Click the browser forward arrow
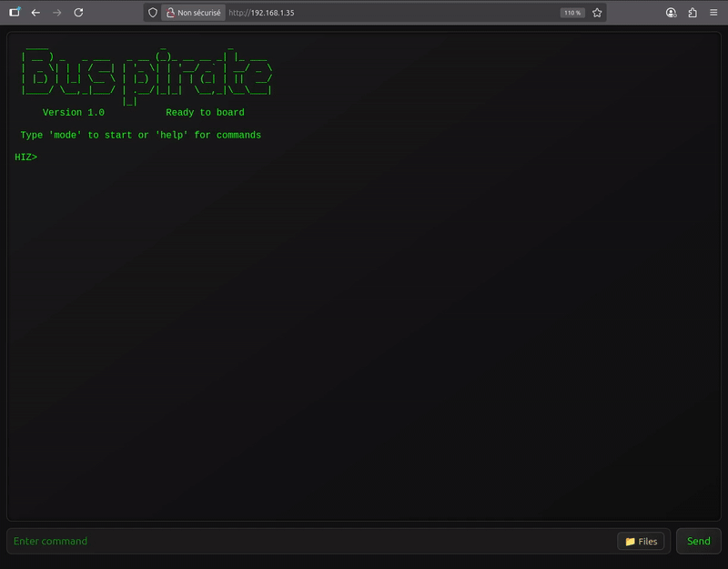Image resolution: width=728 pixels, height=569 pixels. [x=57, y=13]
